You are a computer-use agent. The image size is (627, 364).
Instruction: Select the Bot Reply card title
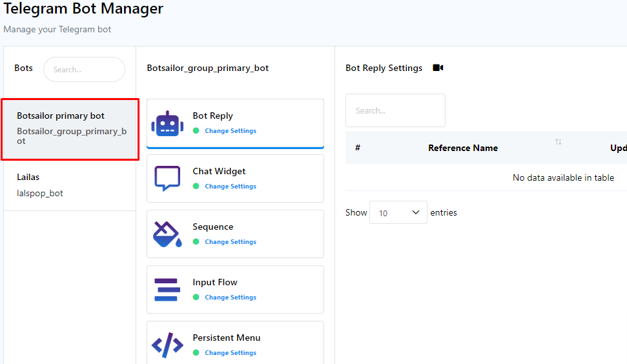[x=212, y=116]
